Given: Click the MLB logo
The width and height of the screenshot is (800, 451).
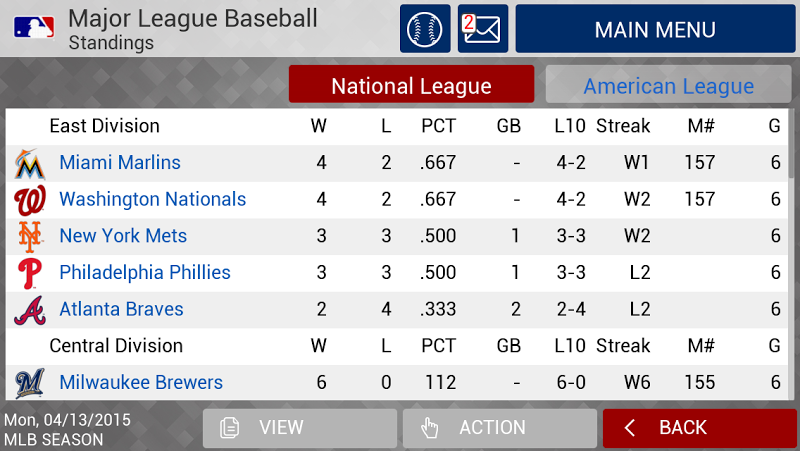Looking at the screenshot, I should tap(34, 28).
